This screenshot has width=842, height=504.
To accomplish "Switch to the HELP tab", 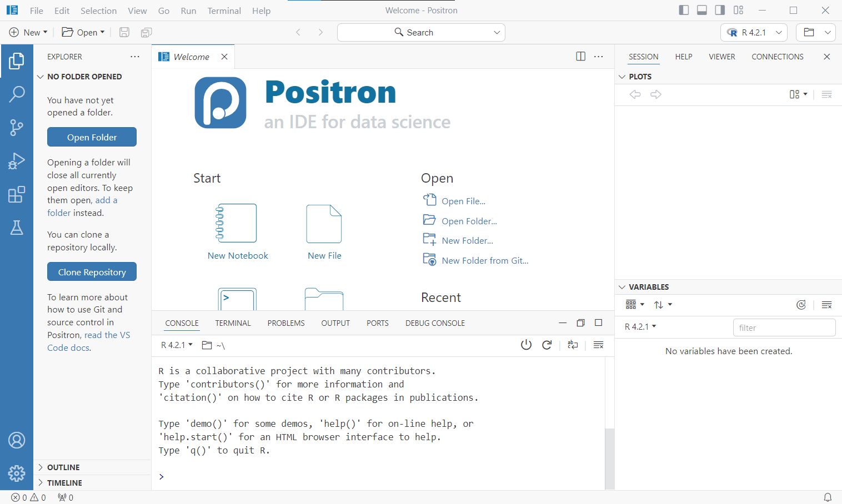I will [684, 57].
